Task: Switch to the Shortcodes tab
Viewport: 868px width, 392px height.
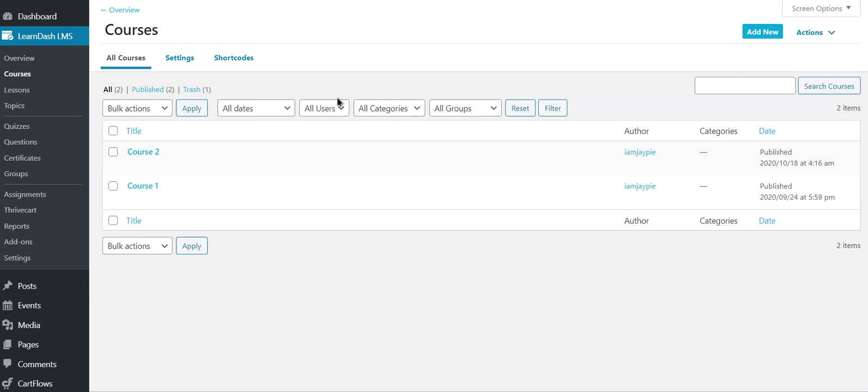Action: pyautogui.click(x=234, y=58)
